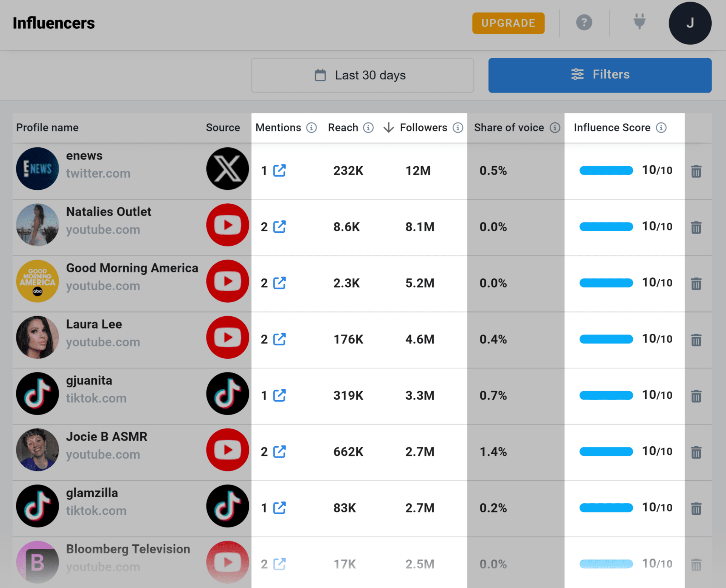The width and height of the screenshot is (726, 588).
Task: Open the Last 30 days date picker
Action: pyautogui.click(x=362, y=75)
